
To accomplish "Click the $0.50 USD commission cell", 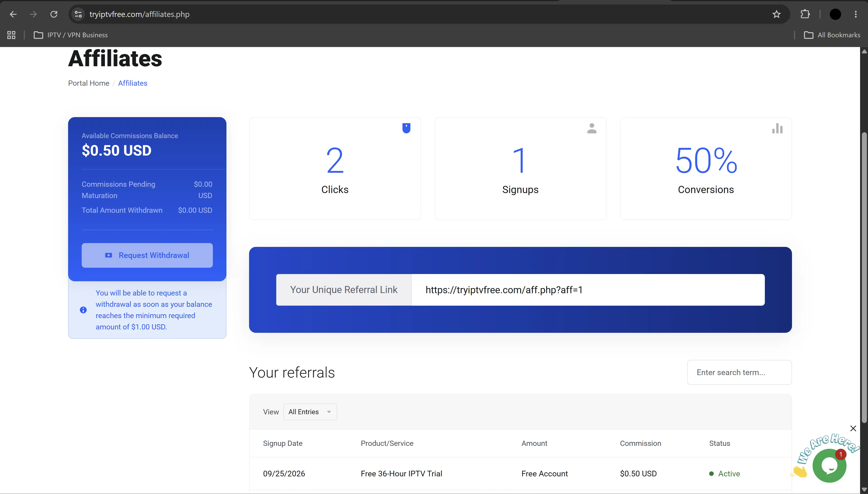I will (638, 474).
